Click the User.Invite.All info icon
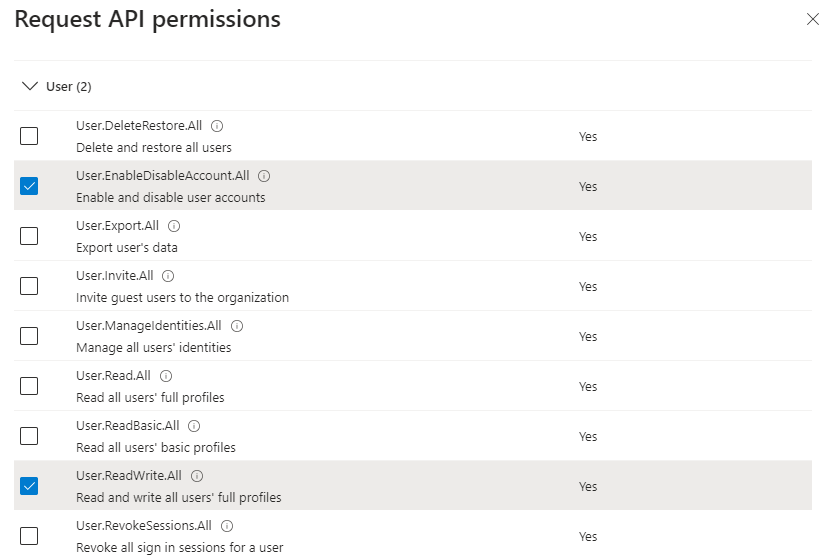Image resolution: width=821 pixels, height=558 pixels. (168, 276)
